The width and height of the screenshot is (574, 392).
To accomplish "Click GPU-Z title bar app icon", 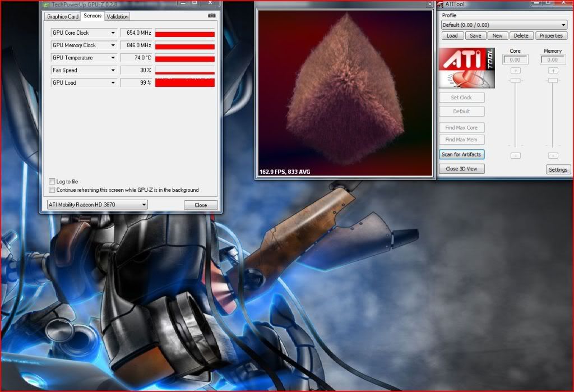I will click(x=46, y=4).
